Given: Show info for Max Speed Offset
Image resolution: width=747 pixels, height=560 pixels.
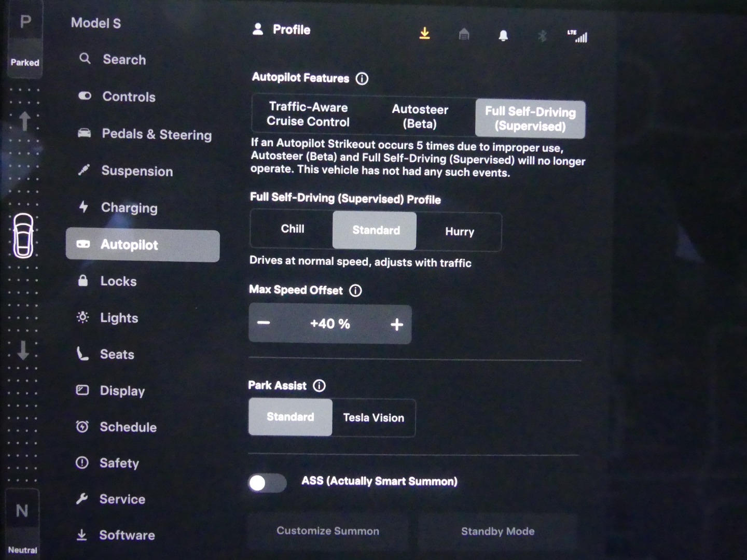Looking at the screenshot, I should 355,291.
